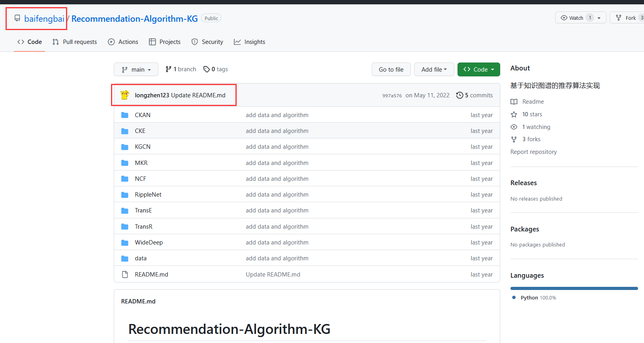The image size is (644, 343).
Task: Click the repository book icon beside baifengbai
Action: pos(17,18)
